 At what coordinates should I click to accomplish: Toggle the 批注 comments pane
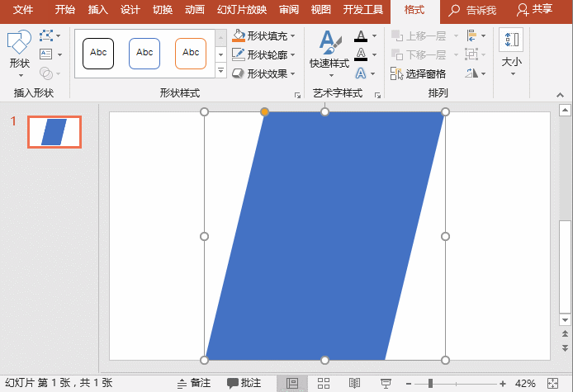tap(244, 384)
